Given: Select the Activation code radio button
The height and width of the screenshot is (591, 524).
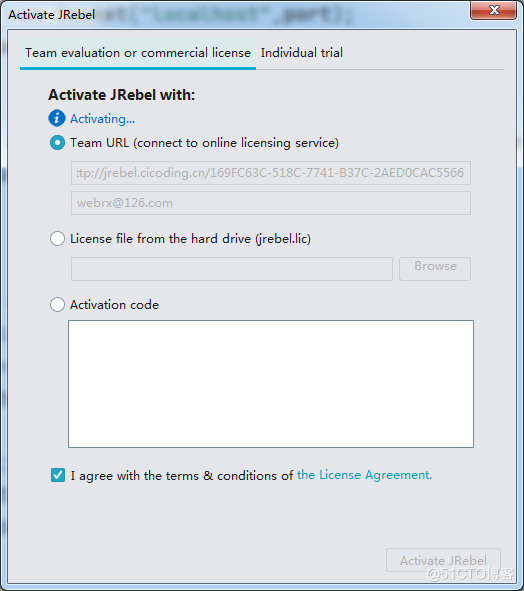Looking at the screenshot, I should pos(57,305).
